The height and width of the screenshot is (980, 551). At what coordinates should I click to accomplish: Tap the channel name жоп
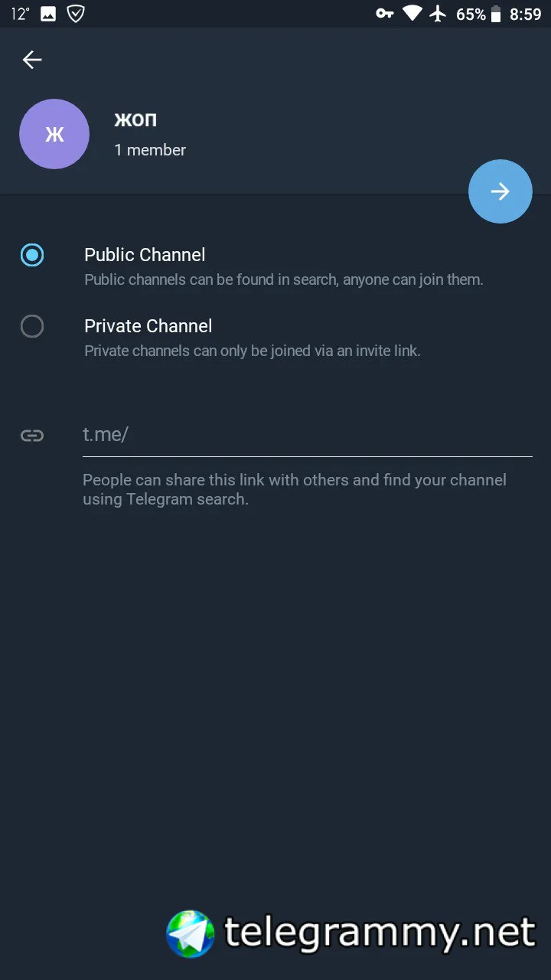[135, 119]
